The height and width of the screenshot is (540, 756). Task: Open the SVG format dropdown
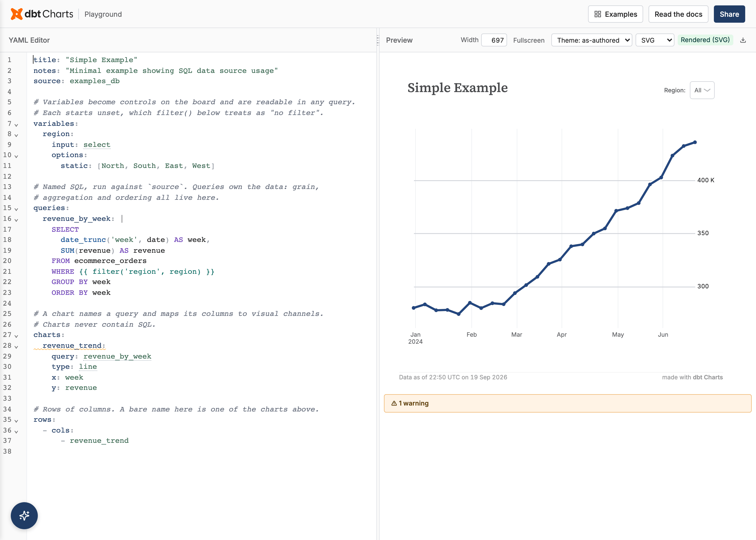coord(654,40)
